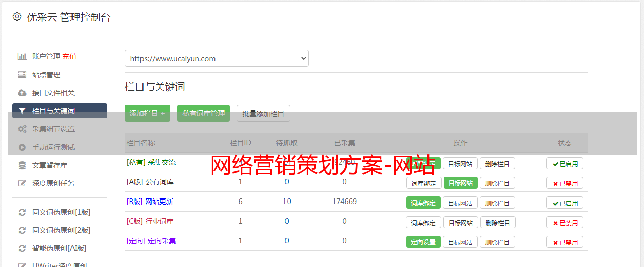The height and width of the screenshot is (267, 644).
Task: Open the [定向] 定向采集 column
Action: coord(151,241)
